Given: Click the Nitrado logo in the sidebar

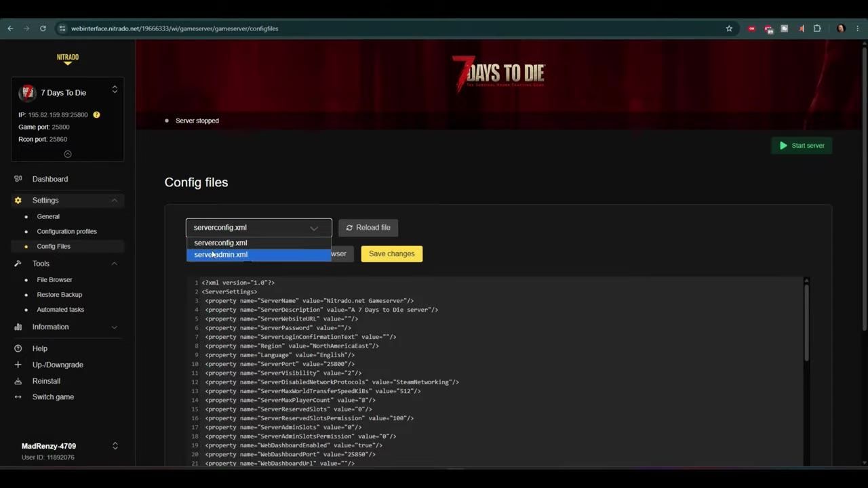Looking at the screenshot, I should pos(68,59).
